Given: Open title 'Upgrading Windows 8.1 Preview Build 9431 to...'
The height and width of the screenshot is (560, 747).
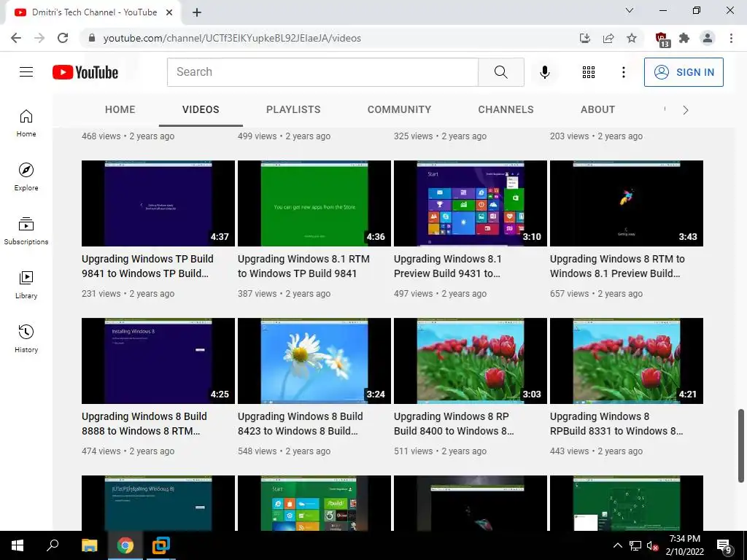Looking at the screenshot, I should [x=447, y=266].
